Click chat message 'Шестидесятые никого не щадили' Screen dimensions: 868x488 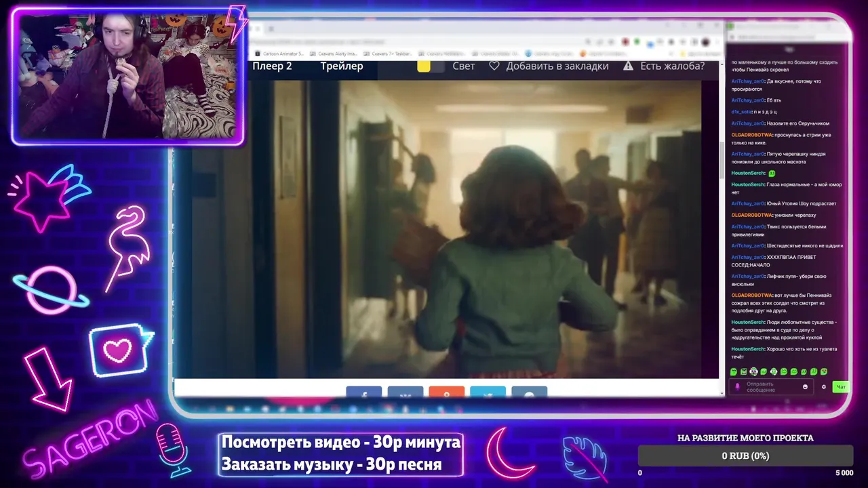[x=805, y=245]
